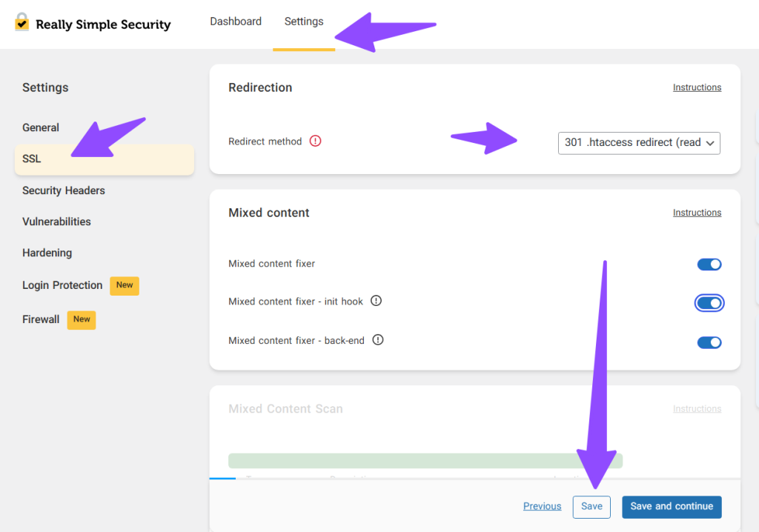Disable the Mixed content fixer init hook switch
This screenshot has height=532, width=759.
pyautogui.click(x=709, y=303)
